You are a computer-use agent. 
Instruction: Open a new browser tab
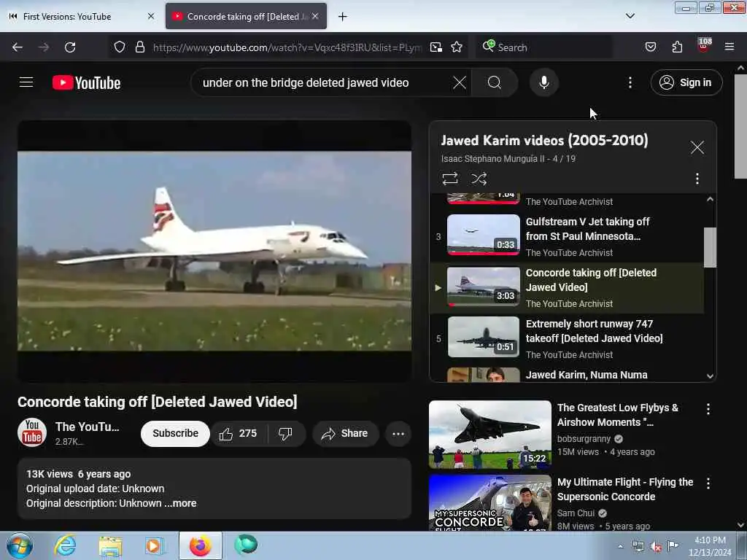click(x=342, y=17)
